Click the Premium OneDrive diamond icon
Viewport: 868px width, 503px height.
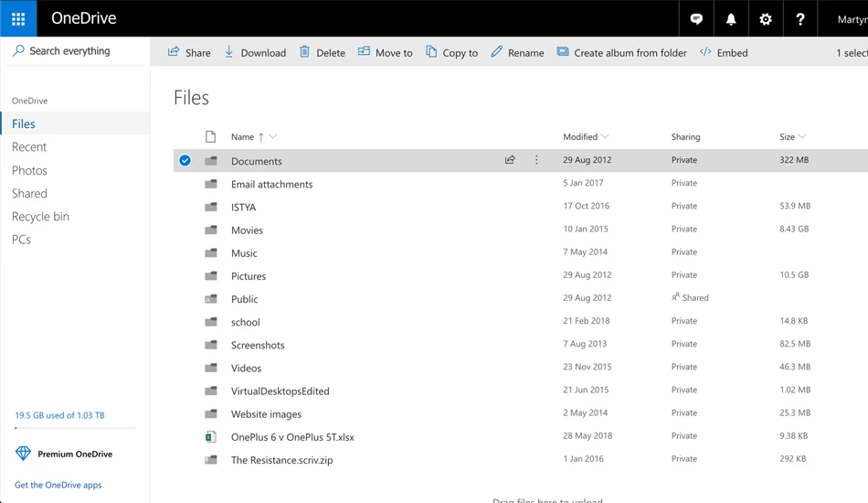23,454
